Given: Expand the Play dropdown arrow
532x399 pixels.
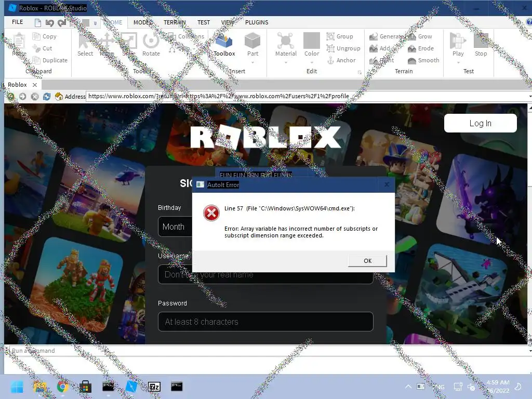Looking at the screenshot, I should click(x=458, y=63).
